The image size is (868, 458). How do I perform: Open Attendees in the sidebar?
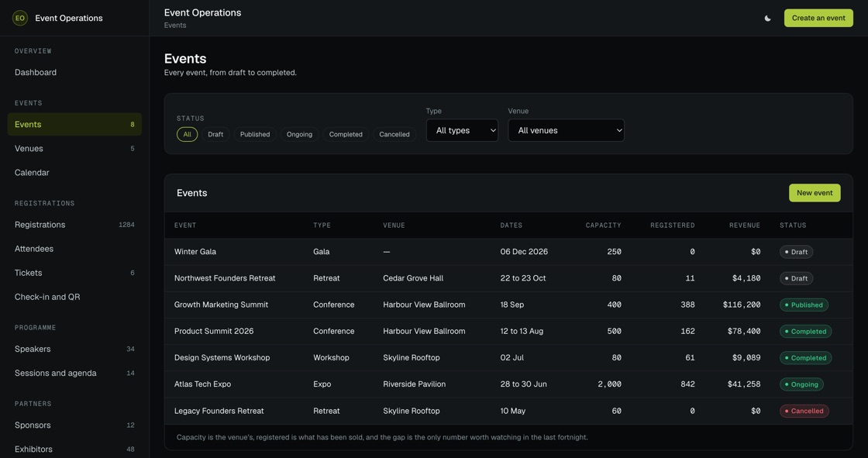click(74, 249)
